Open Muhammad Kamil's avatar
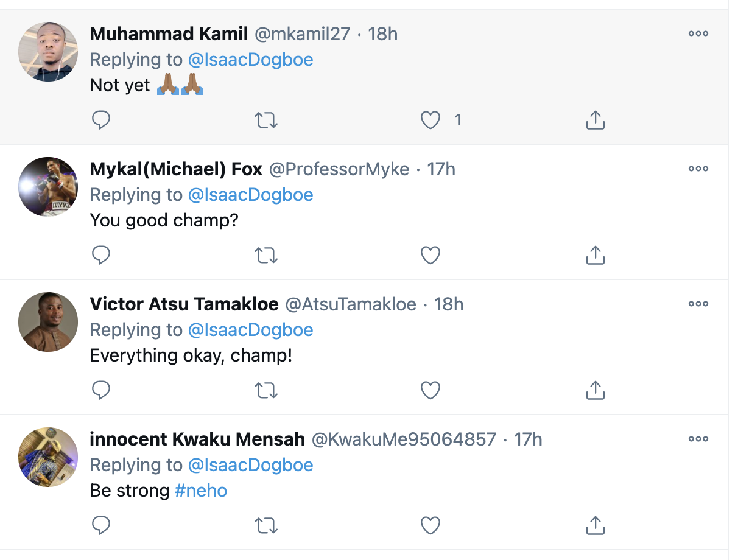 [x=49, y=52]
